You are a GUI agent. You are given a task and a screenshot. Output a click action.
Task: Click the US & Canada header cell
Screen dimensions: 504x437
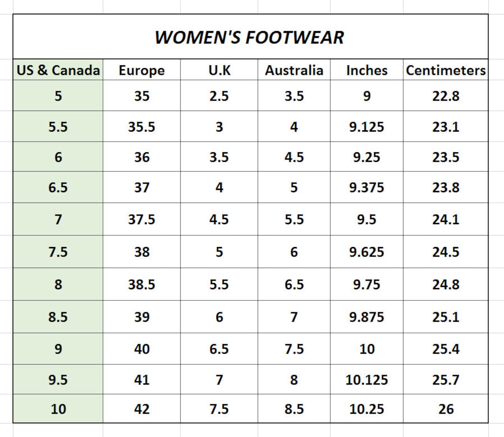click(58, 69)
